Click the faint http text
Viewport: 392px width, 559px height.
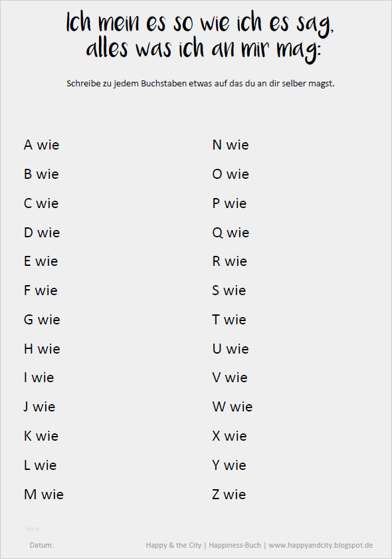33,529
